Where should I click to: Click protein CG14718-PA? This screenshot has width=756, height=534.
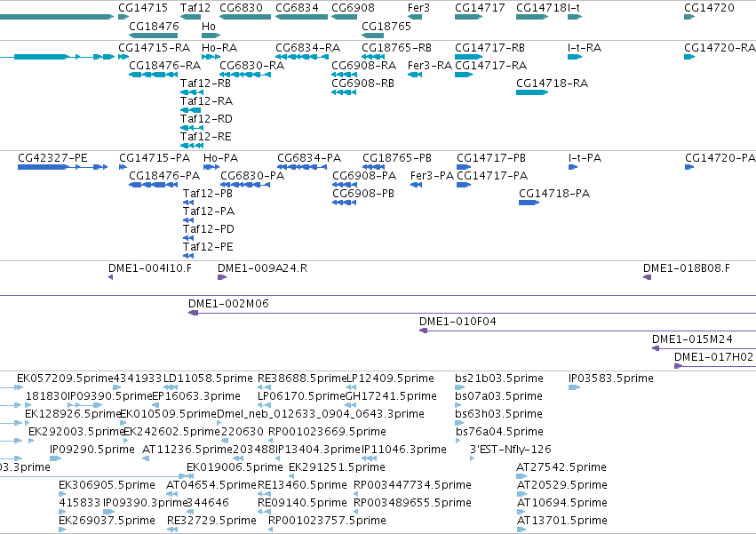[554, 194]
